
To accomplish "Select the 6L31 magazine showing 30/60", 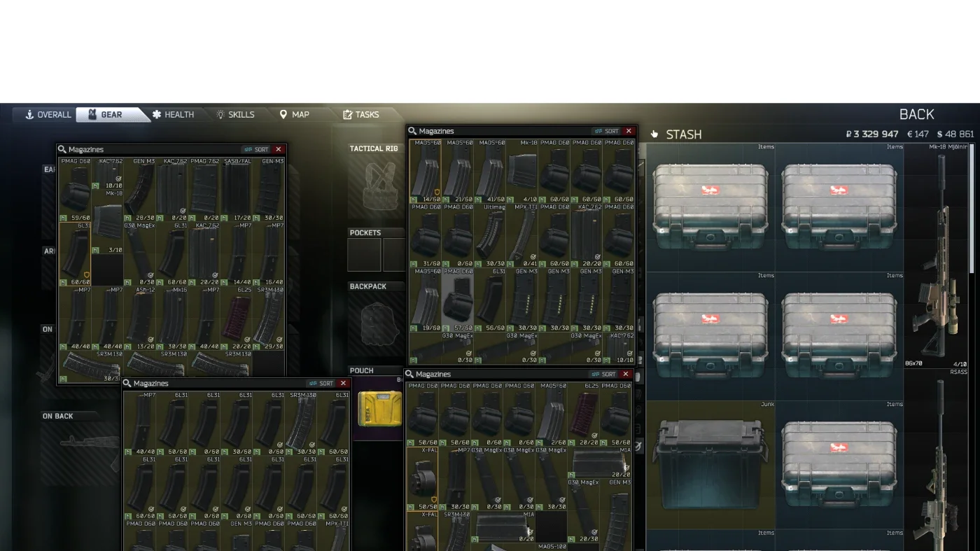I will (x=237, y=424).
